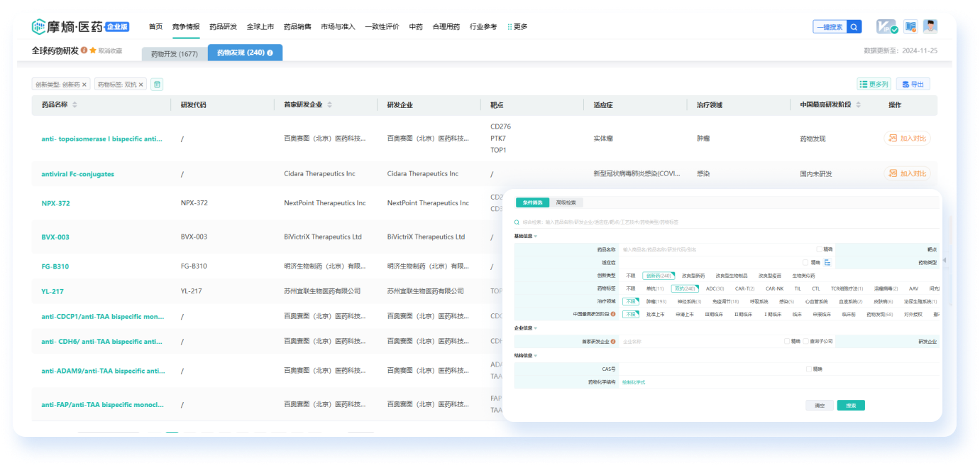The height and width of the screenshot is (466, 980).
Task: Check 精确 box for 首家研发企业
Action: [x=787, y=342]
